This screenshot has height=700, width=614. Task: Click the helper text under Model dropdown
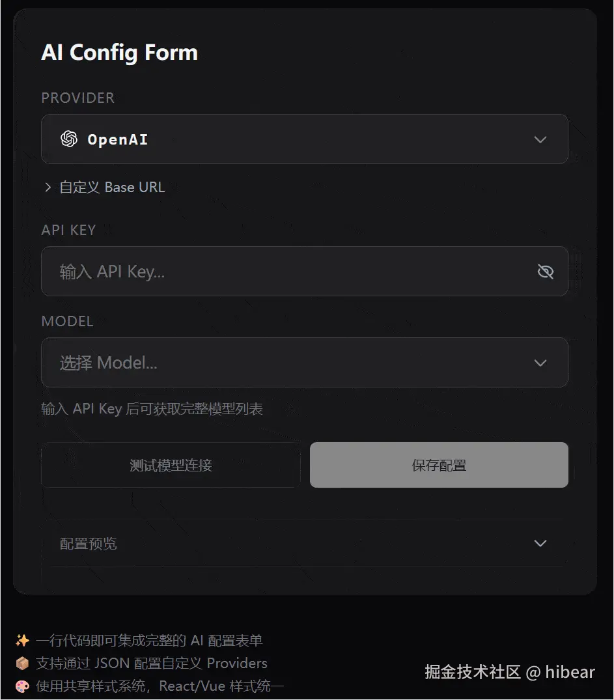[151, 408]
